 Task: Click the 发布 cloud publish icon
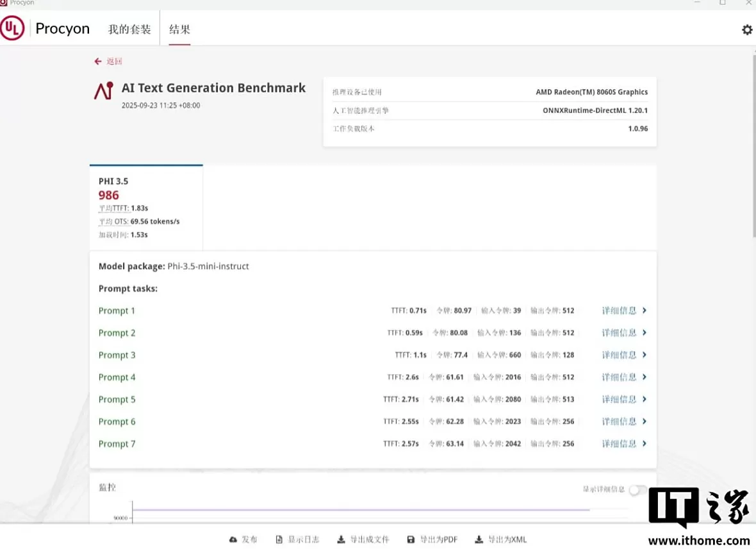pyautogui.click(x=233, y=539)
